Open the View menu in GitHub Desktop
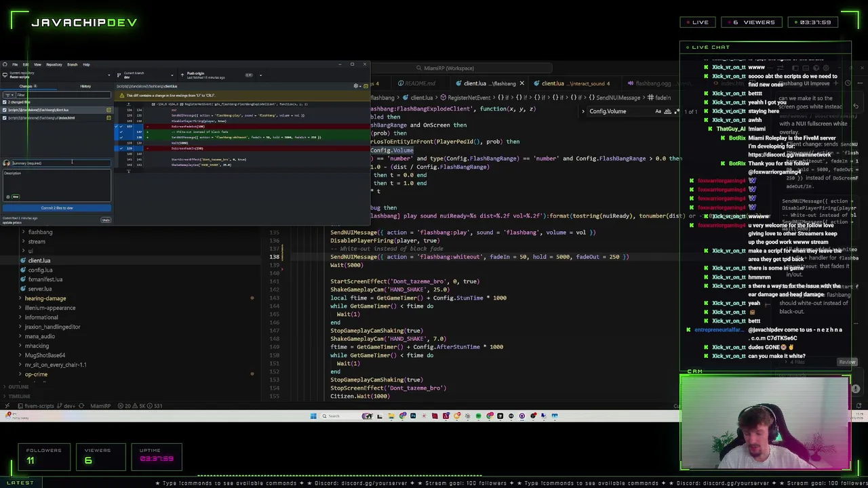This screenshot has height=488, width=868. click(x=37, y=64)
